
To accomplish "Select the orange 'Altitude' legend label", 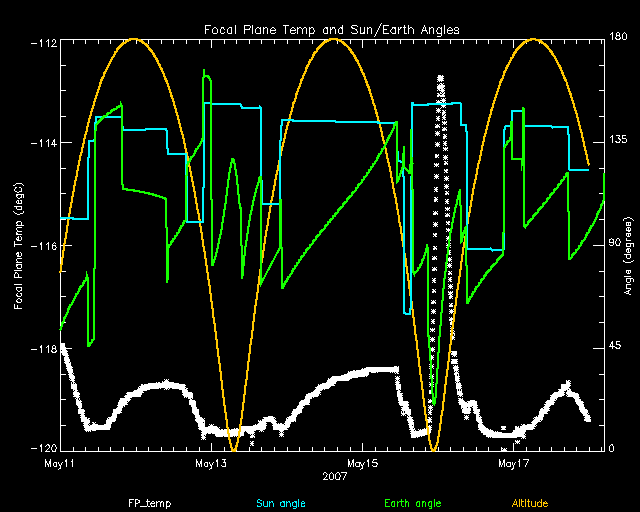I will click(533, 502).
